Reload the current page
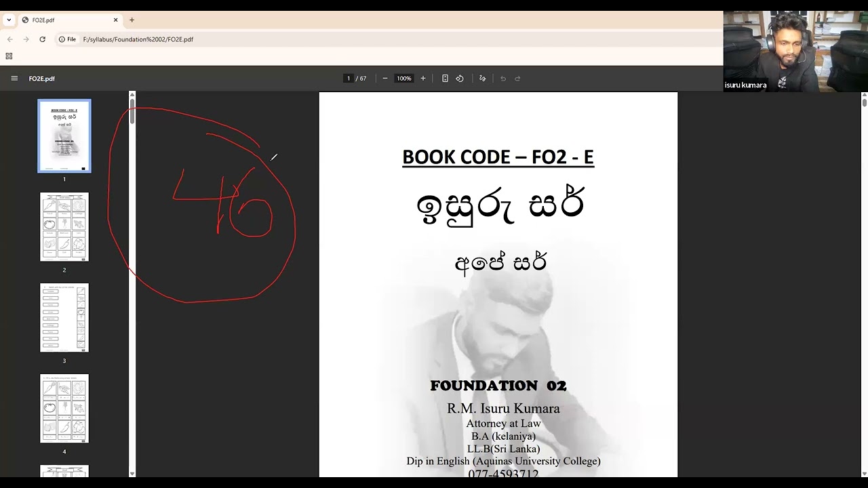 coord(42,39)
